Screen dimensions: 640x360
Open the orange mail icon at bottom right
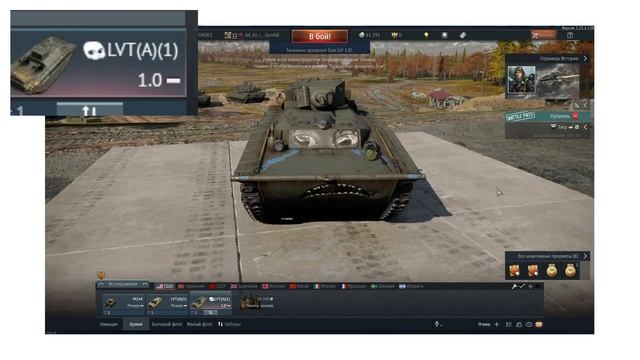point(539,324)
